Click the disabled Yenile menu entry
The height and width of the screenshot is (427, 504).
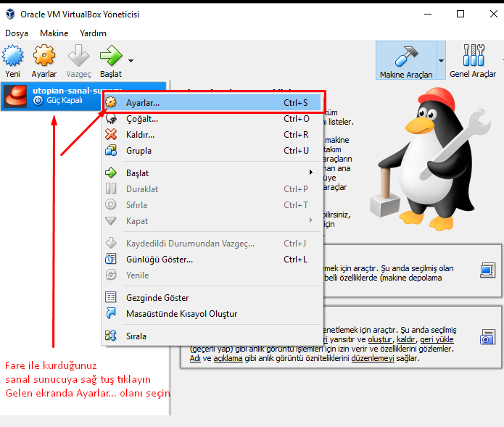click(212, 275)
